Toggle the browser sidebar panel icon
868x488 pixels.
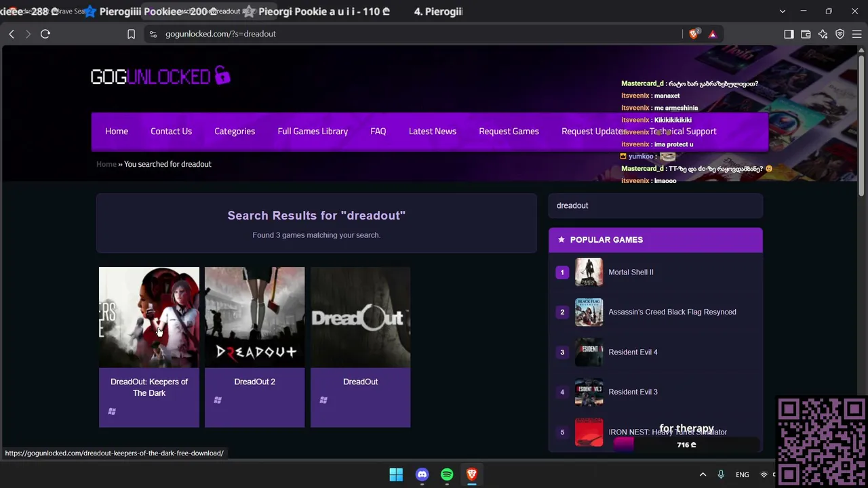coord(789,34)
